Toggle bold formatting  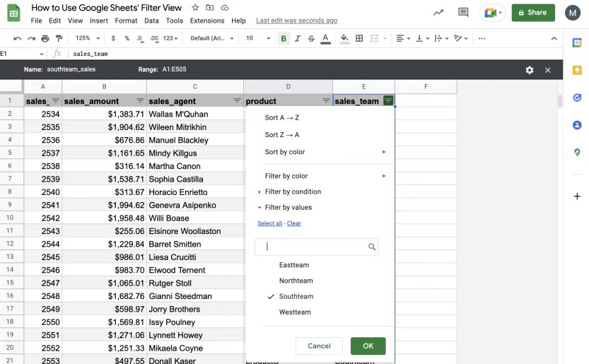[x=284, y=38]
